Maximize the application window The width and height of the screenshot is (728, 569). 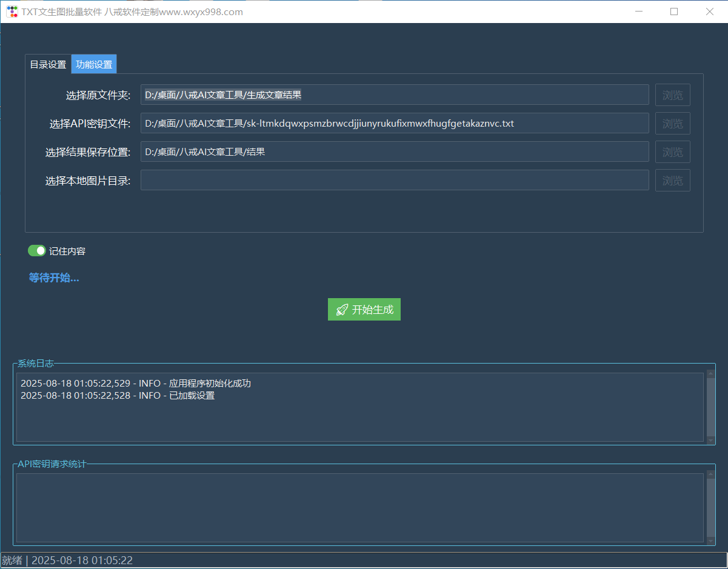pyautogui.click(x=674, y=12)
